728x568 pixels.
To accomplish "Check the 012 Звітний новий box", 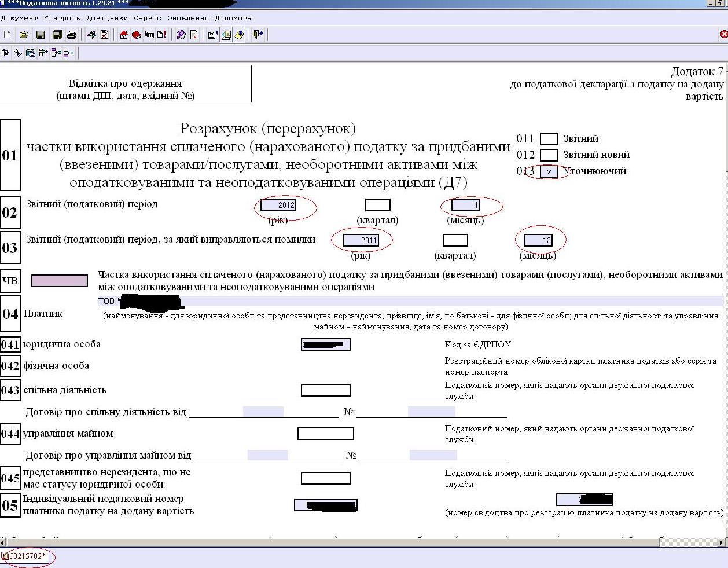I will (x=549, y=155).
